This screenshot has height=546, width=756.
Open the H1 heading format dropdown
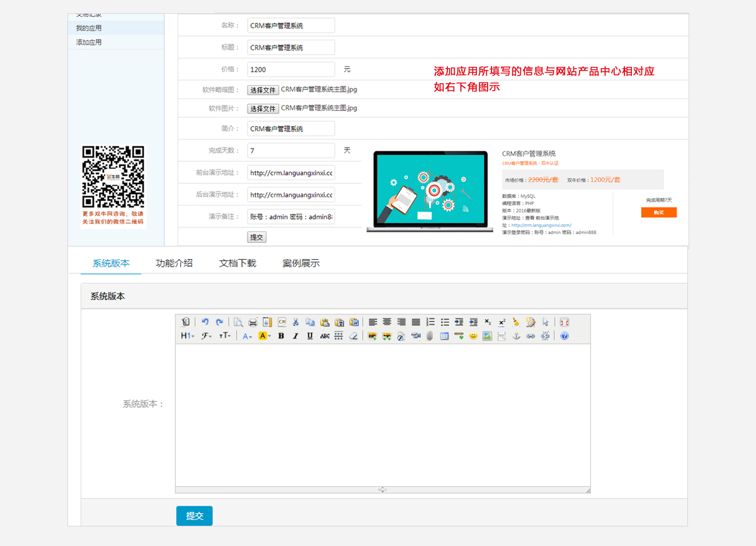188,336
